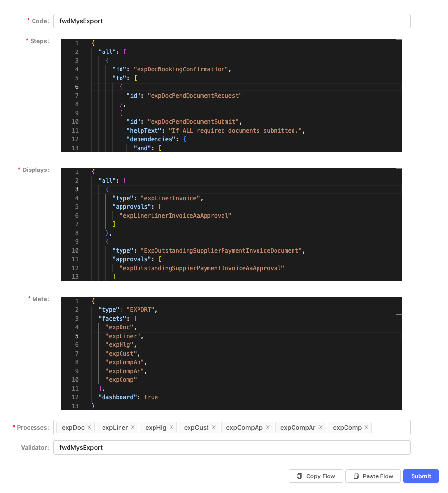Image resolution: width=448 pixels, height=493 pixels.
Task: Open the Processes multi-select box
Action: [x=232, y=427]
